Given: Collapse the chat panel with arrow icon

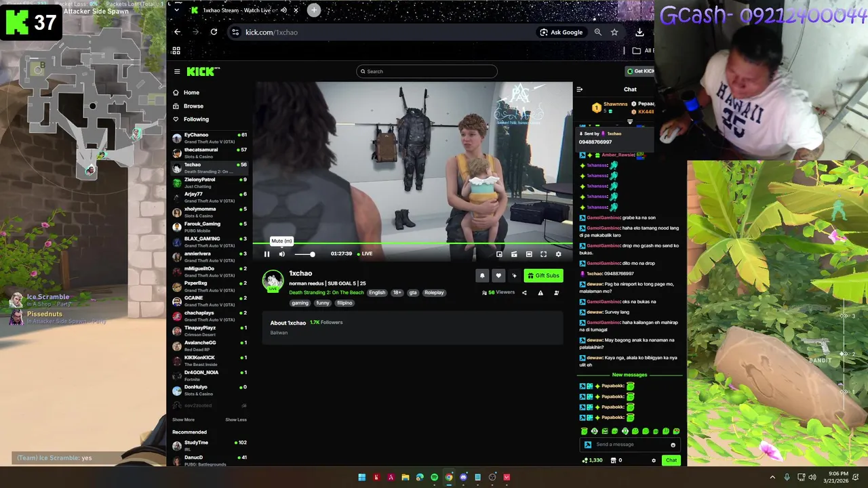Looking at the screenshot, I should pyautogui.click(x=580, y=89).
